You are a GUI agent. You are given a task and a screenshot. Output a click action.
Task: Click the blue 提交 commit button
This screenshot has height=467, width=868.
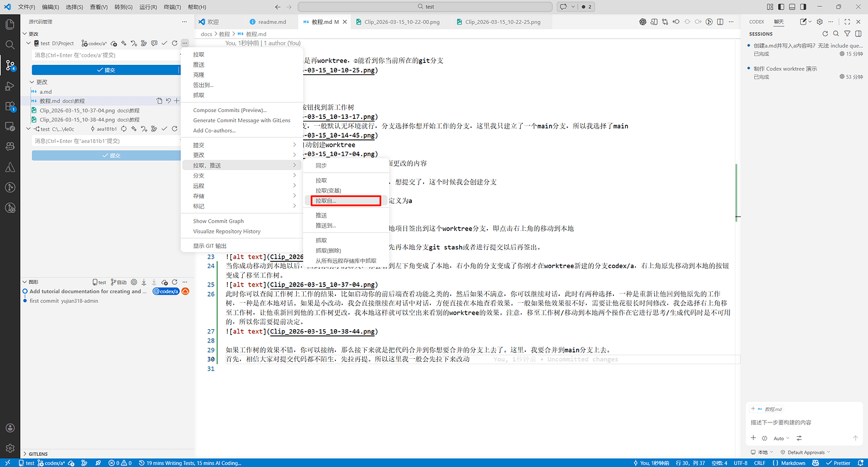(x=106, y=70)
